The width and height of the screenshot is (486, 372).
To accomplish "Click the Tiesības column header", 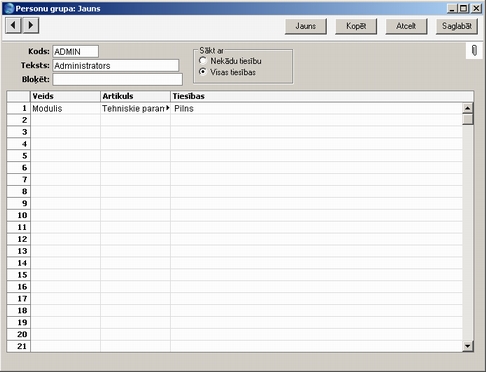I will (x=322, y=96).
